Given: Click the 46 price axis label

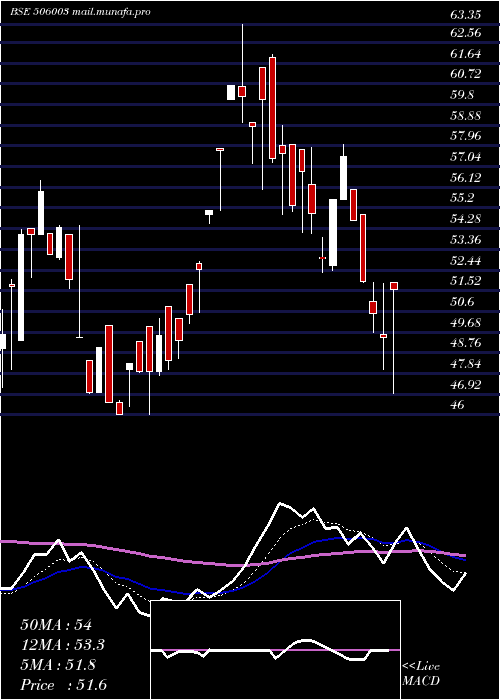Looking at the screenshot, I should [458, 404].
